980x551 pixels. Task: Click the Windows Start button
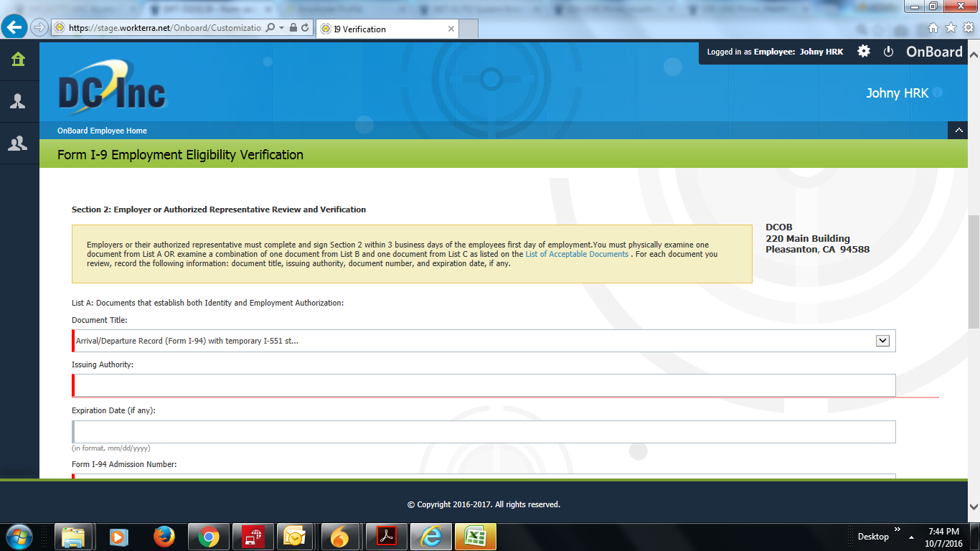tap(19, 536)
